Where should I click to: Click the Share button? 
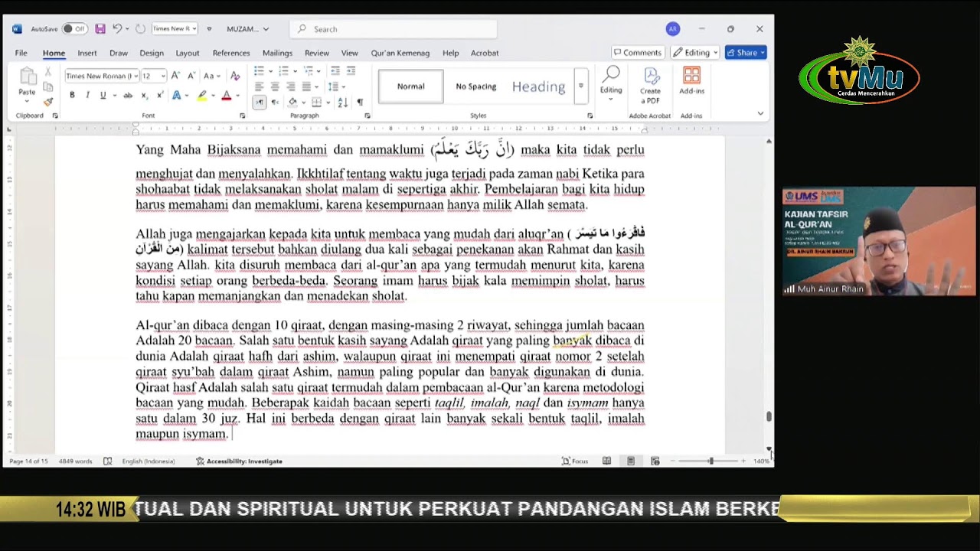click(x=746, y=53)
